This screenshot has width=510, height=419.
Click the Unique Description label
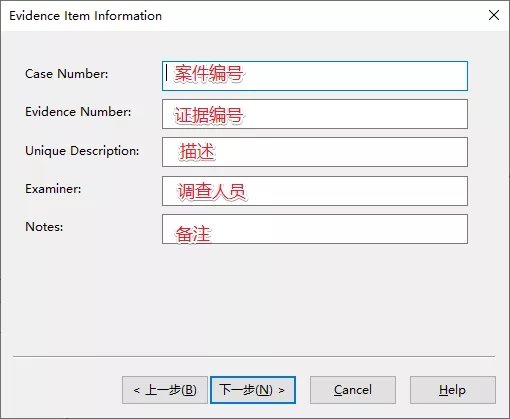(x=82, y=151)
